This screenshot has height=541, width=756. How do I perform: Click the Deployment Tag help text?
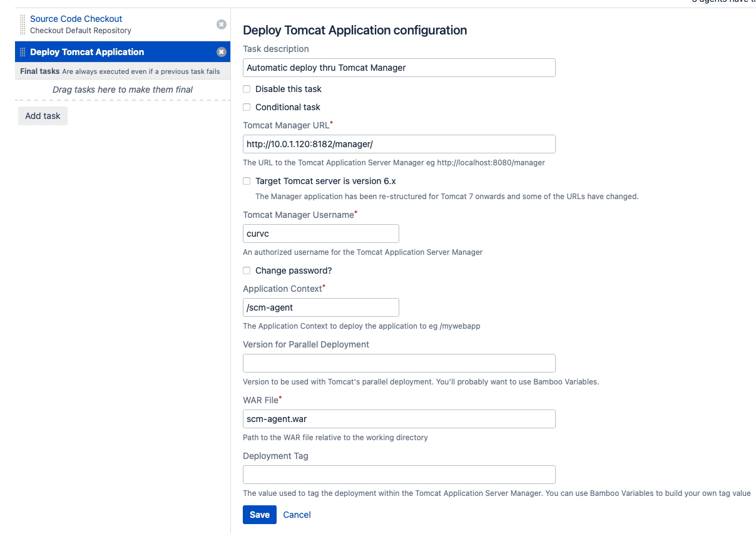coord(497,493)
